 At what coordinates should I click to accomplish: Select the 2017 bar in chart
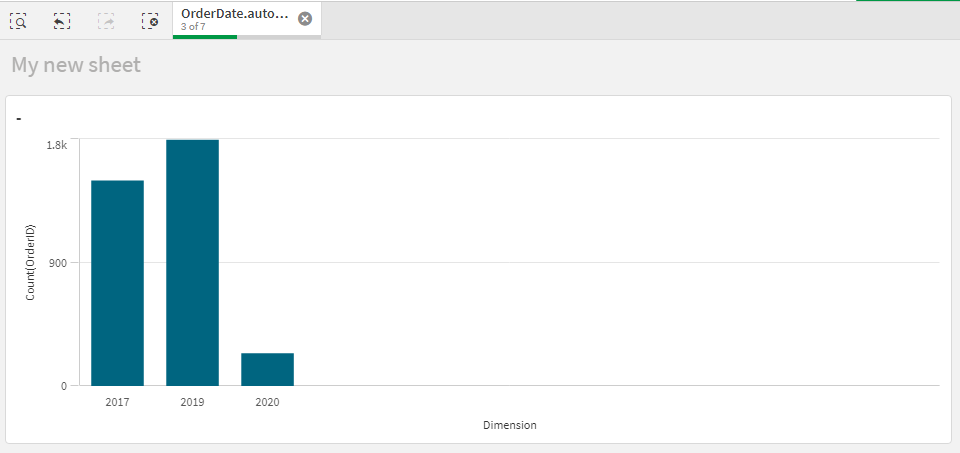coord(117,283)
